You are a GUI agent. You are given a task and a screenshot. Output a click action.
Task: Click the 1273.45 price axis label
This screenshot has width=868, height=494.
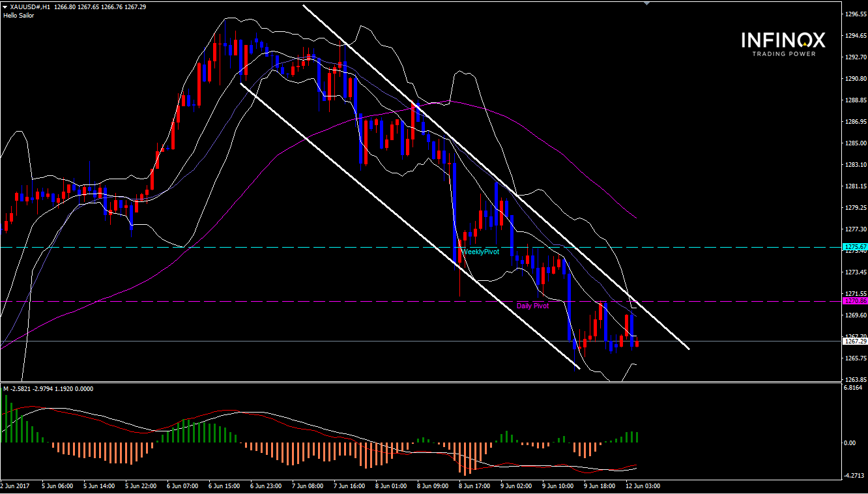click(854, 272)
